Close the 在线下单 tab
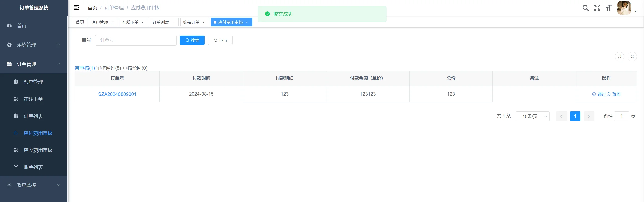Screen dimensions: 644x202 [142, 22]
